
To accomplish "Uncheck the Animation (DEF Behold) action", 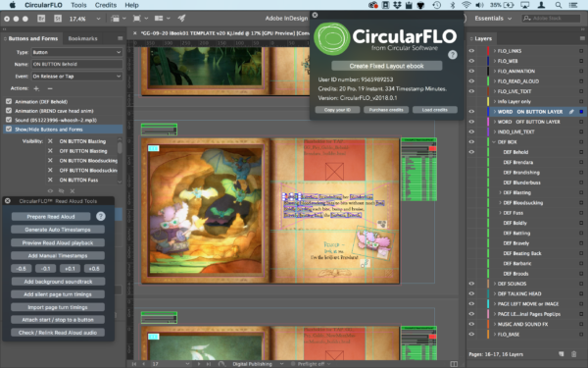I will 9,101.
